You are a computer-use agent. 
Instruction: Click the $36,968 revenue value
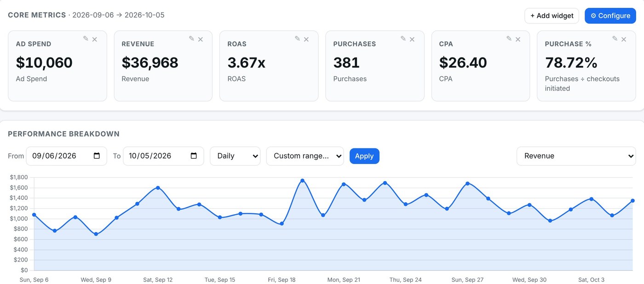[x=150, y=62]
